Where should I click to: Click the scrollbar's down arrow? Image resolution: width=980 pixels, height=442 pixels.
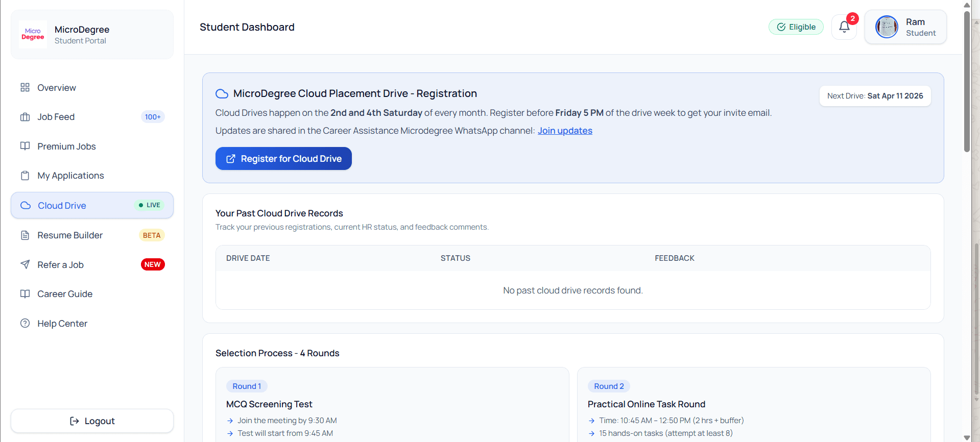pos(967,437)
